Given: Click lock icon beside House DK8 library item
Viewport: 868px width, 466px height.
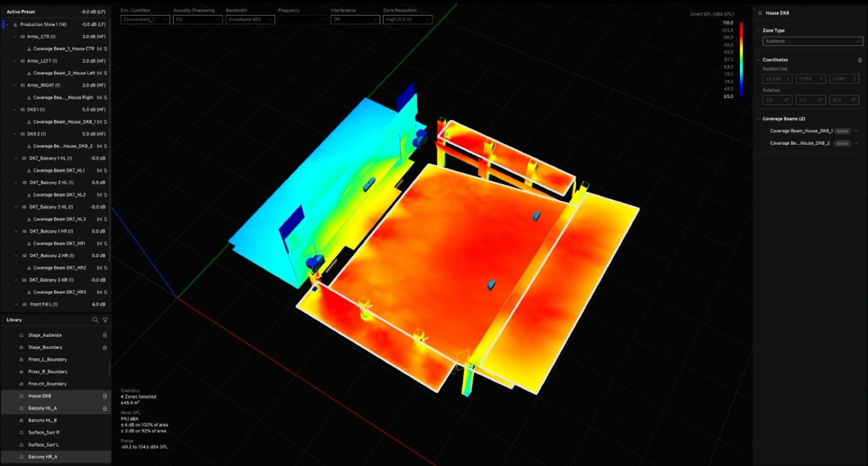Looking at the screenshot, I should pos(105,396).
